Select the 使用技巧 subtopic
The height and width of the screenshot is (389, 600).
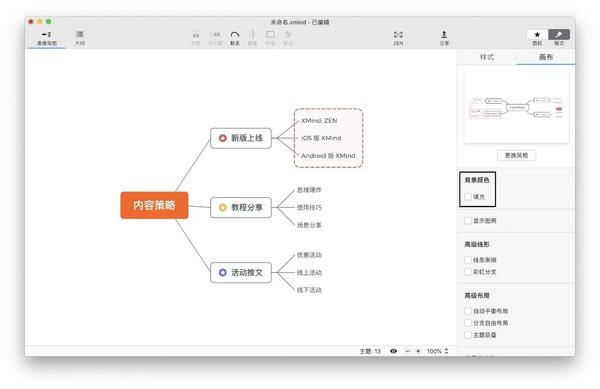tap(309, 207)
